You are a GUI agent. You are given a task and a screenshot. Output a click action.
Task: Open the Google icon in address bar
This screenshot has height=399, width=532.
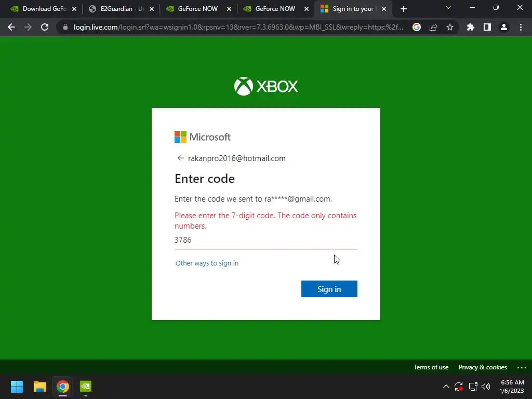click(x=417, y=27)
